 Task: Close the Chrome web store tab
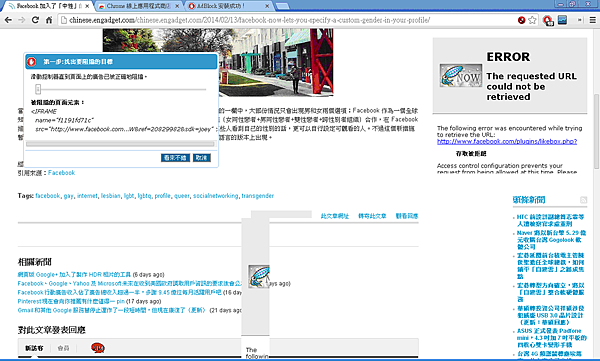[177, 6]
